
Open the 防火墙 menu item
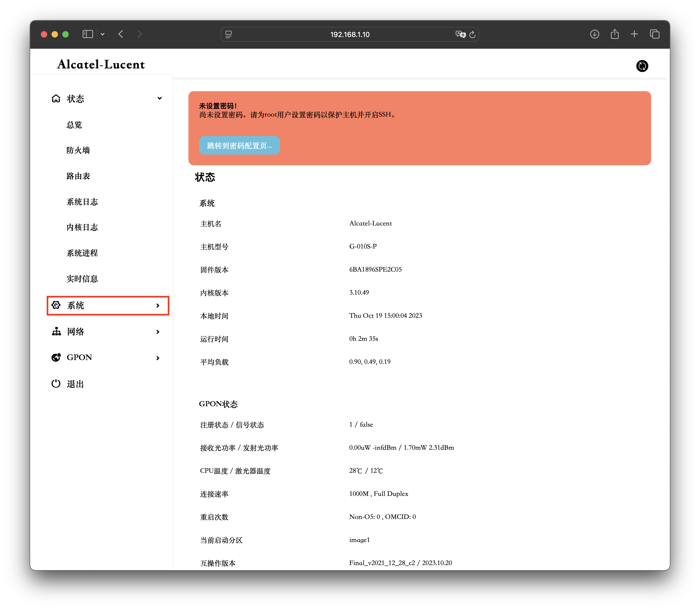coord(78,150)
